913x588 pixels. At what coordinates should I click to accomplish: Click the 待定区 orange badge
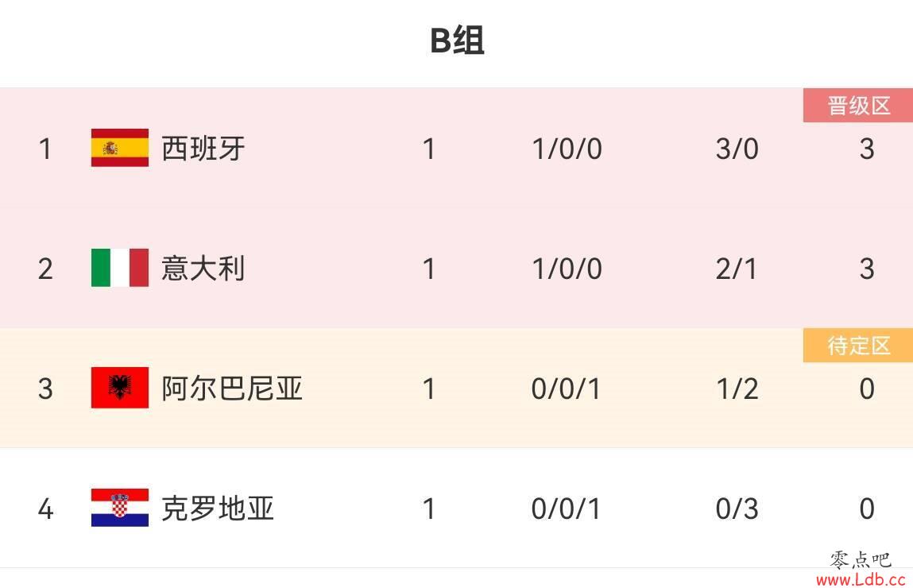[858, 345]
